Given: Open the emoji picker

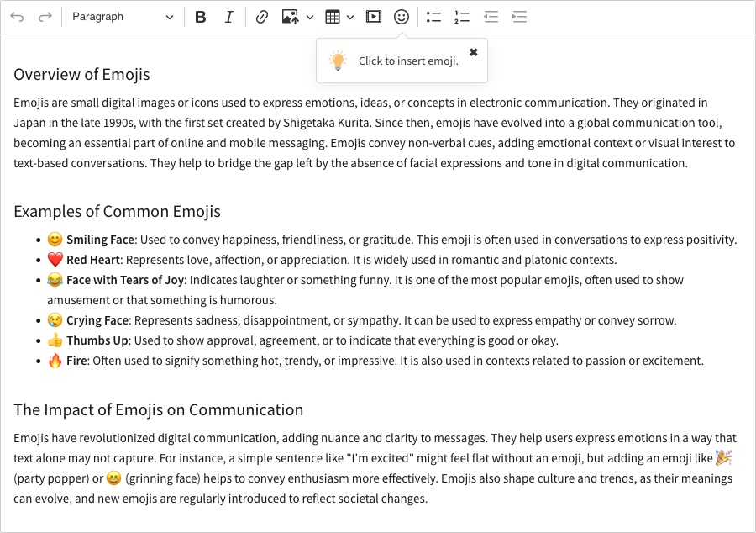Looking at the screenshot, I should [x=401, y=16].
